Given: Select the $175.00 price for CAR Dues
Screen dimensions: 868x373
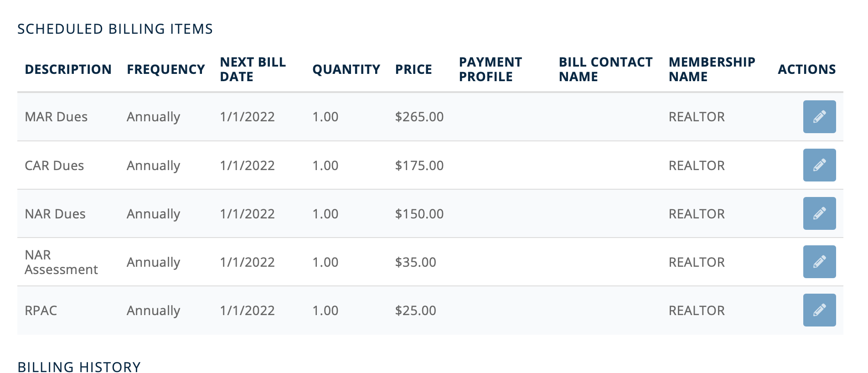Looking at the screenshot, I should [x=419, y=165].
